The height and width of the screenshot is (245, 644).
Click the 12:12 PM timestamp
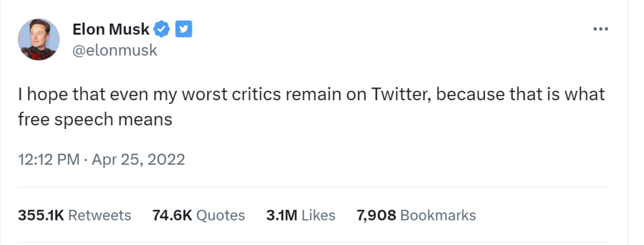[x=49, y=159]
